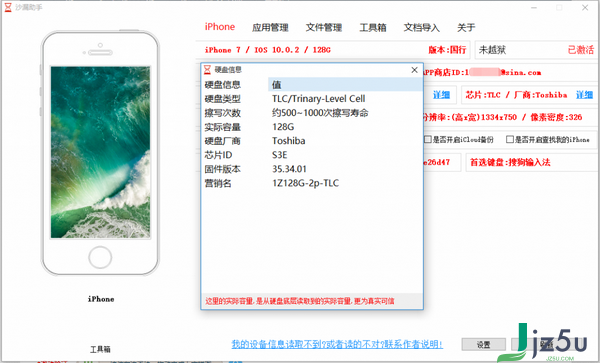The width and height of the screenshot is (600, 363).
Task: Click the 芯片:TLC / 厂商:Toshiba text
Action: [516, 95]
